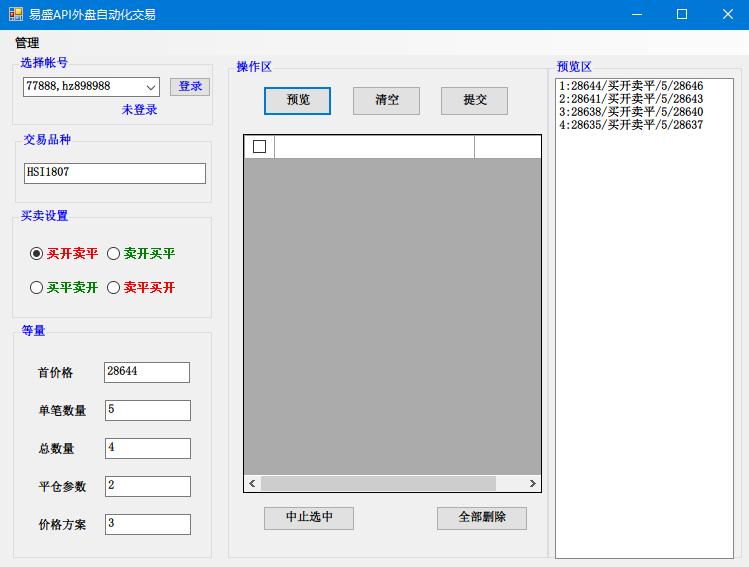Select the 买平卖开 radio option

pyautogui.click(x=37, y=288)
